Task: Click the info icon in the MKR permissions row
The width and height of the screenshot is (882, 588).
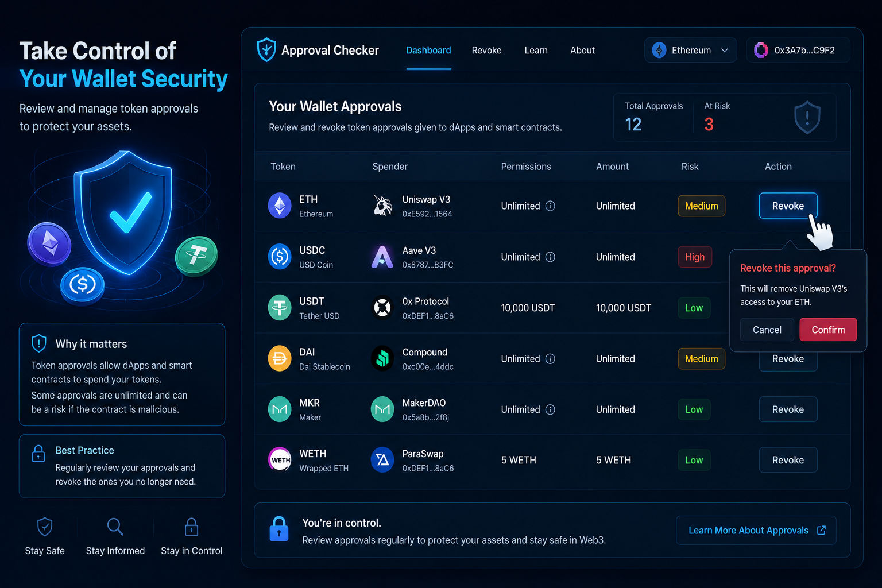Action: point(550,409)
